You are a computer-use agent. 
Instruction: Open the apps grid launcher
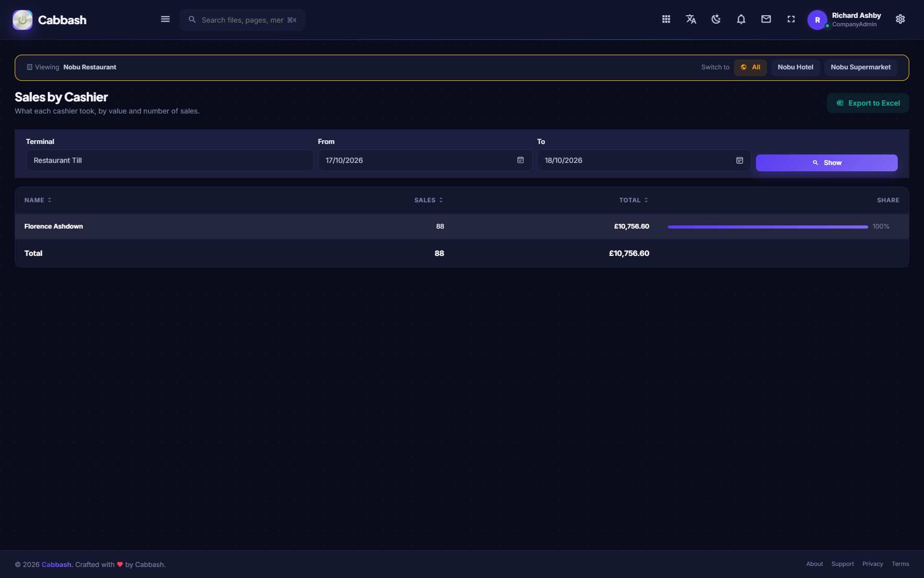click(x=666, y=19)
